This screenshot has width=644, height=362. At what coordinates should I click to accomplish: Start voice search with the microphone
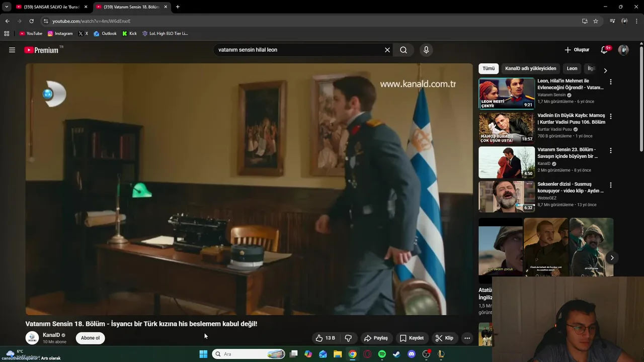coord(426,50)
